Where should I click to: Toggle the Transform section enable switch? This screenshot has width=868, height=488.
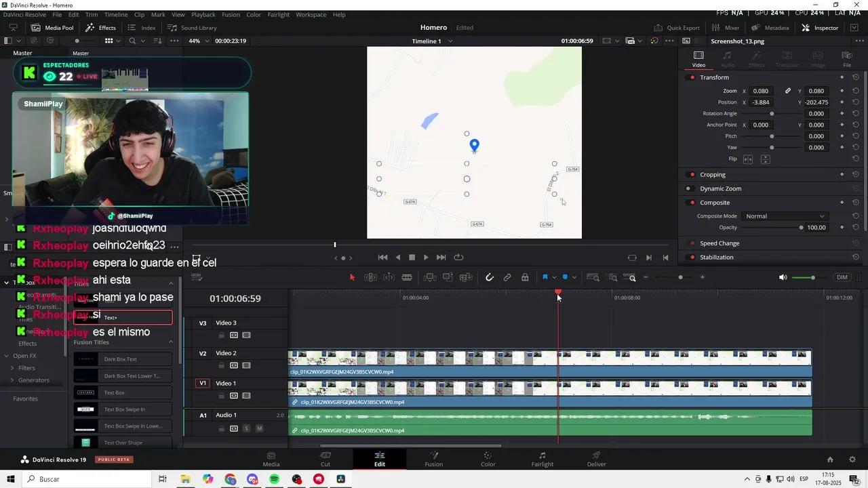[x=692, y=77]
